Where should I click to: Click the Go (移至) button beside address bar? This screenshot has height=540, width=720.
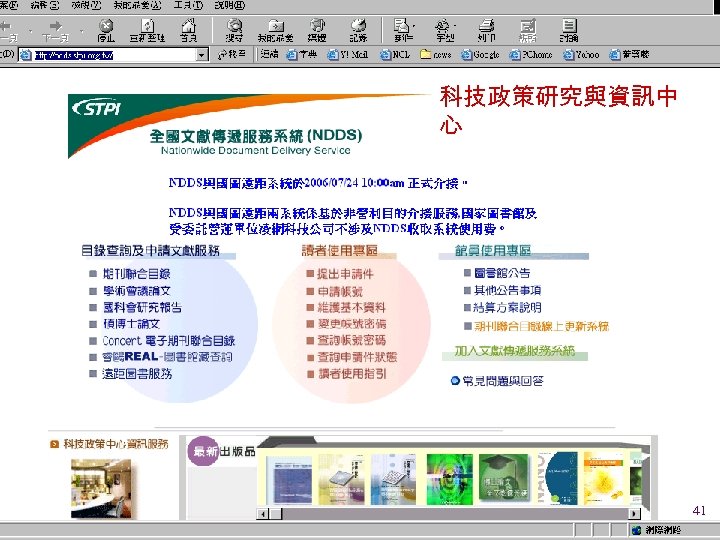coord(232,55)
